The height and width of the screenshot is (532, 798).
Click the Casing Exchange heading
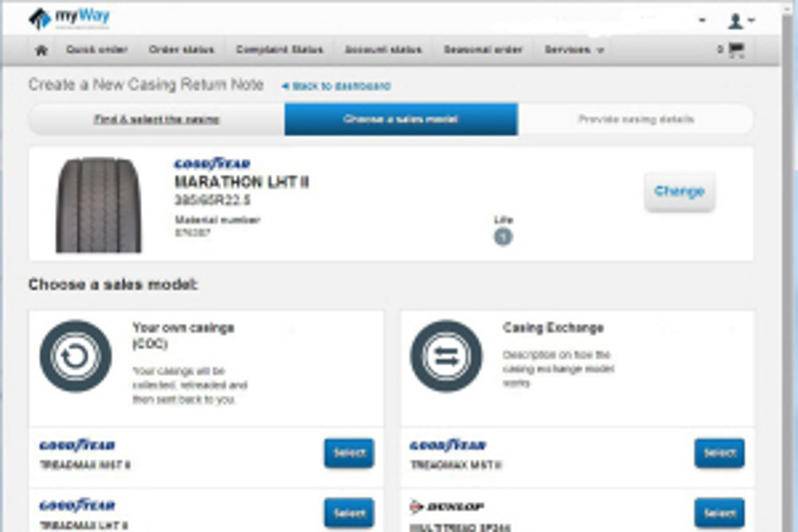(554, 327)
